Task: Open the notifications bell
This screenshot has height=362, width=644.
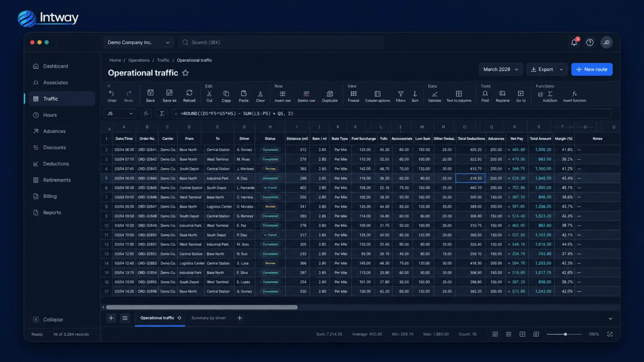Action: pyautogui.click(x=574, y=42)
